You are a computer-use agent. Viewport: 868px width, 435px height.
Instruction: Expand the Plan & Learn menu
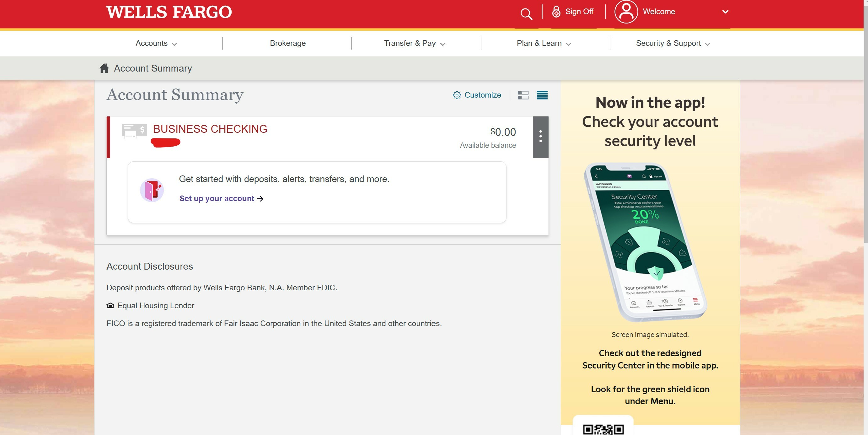[x=544, y=43]
